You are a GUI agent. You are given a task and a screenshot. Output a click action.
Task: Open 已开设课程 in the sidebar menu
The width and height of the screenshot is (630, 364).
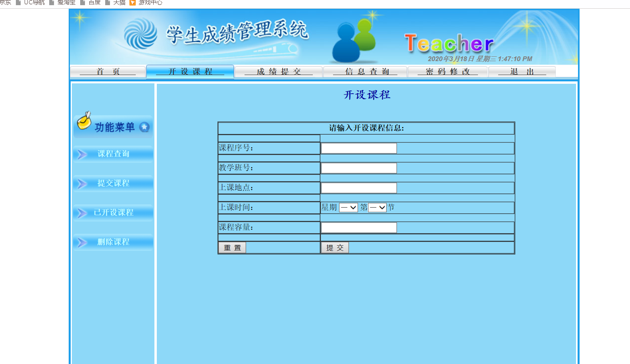click(x=113, y=213)
